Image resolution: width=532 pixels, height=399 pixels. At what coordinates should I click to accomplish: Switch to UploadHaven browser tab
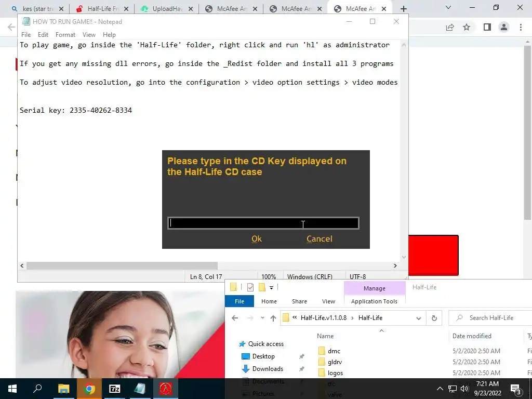[x=167, y=9]
